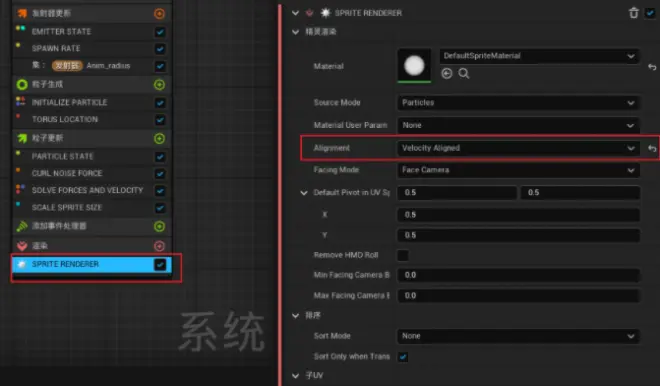
Task: Add module to 粒子生成 section via plus icon
Action: click(159, 85)
